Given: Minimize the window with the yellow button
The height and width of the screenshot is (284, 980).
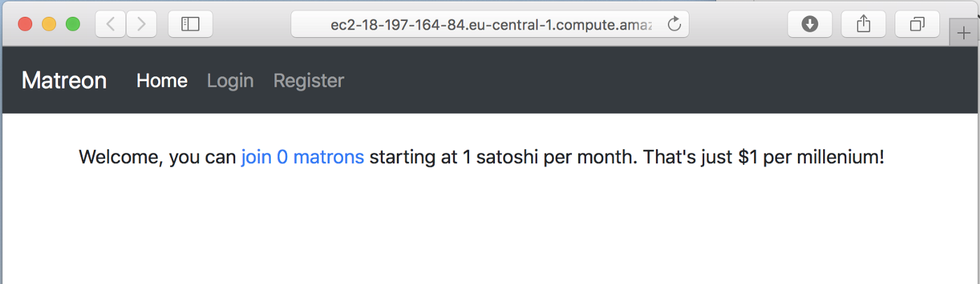Looking at the screenshot, I should (49, 25).
